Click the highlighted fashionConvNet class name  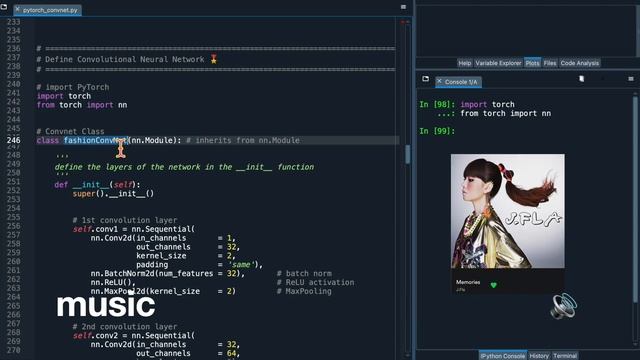(96, 140)
